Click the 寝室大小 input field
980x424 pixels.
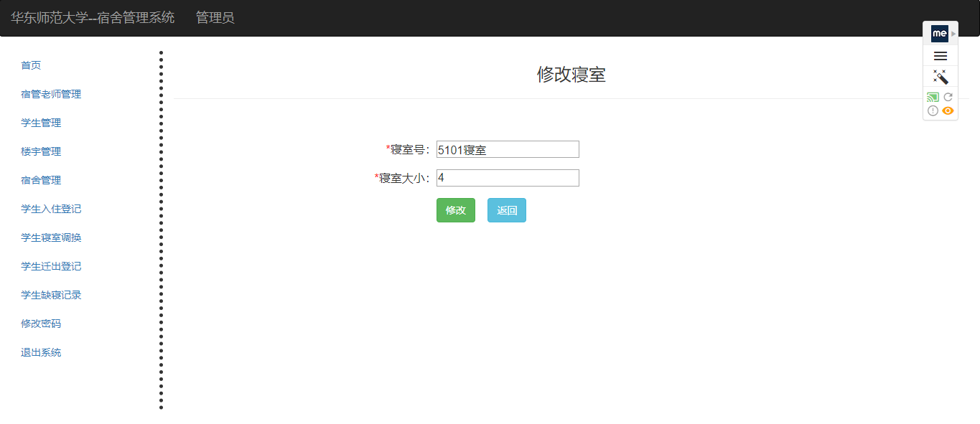508,178
